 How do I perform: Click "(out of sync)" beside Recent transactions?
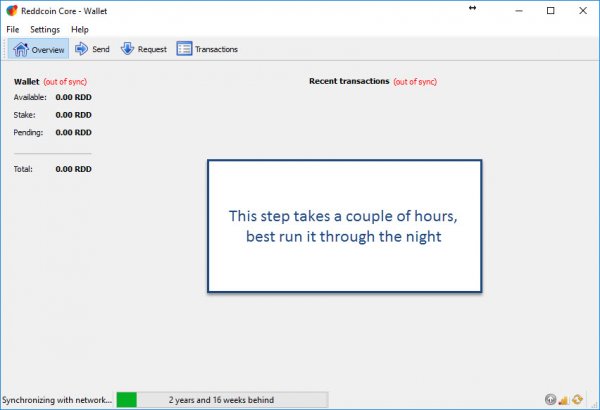[x=415, y=82]
